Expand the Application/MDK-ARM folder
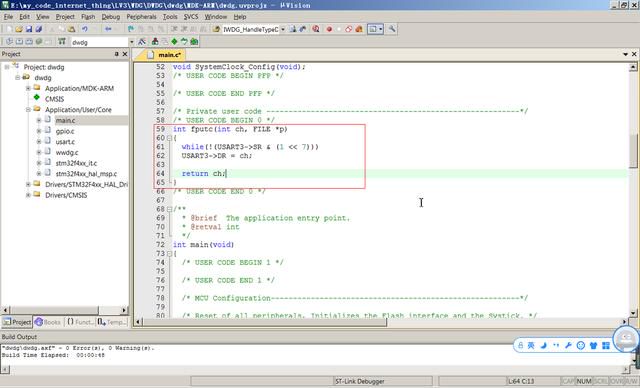This screenshot has width=640, height=388. [x=28, y=88]
